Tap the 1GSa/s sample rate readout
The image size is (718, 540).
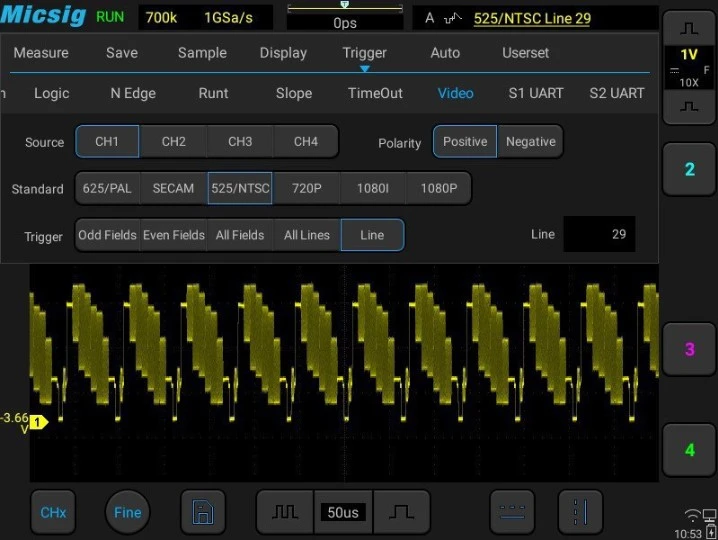pos(228,17)
